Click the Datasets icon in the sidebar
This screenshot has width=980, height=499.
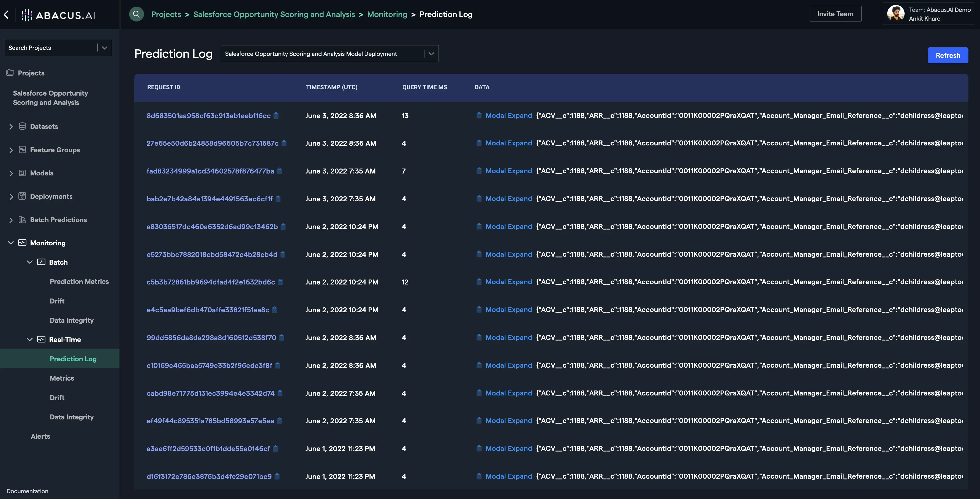[x=22, y=126]
